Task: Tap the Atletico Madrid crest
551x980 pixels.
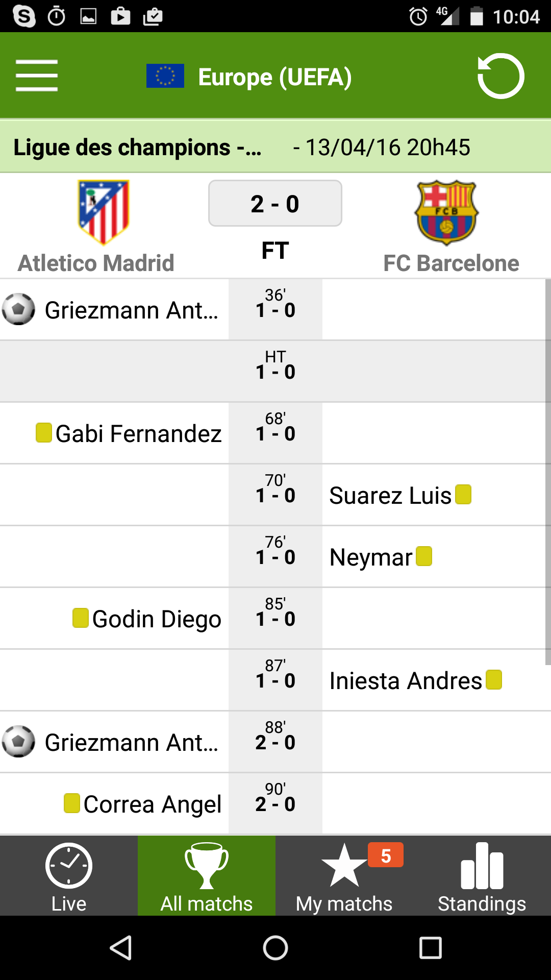Action: 104,212
